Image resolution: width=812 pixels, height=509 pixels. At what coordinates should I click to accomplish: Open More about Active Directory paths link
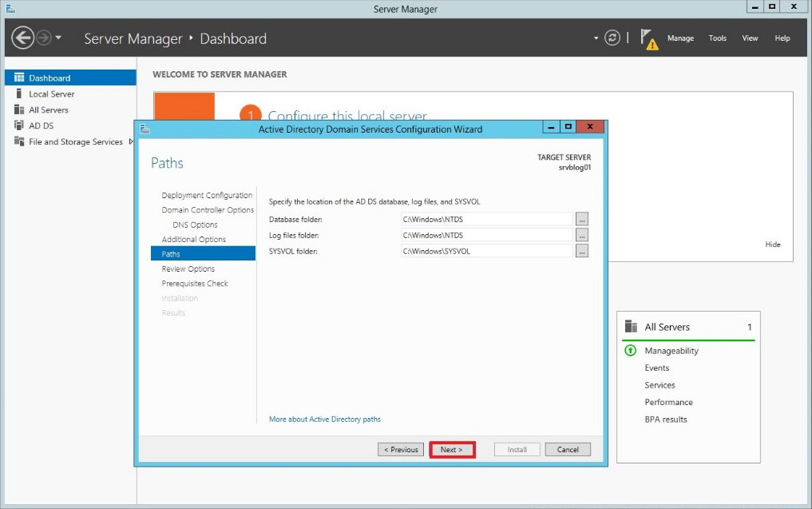click(325, 419)
